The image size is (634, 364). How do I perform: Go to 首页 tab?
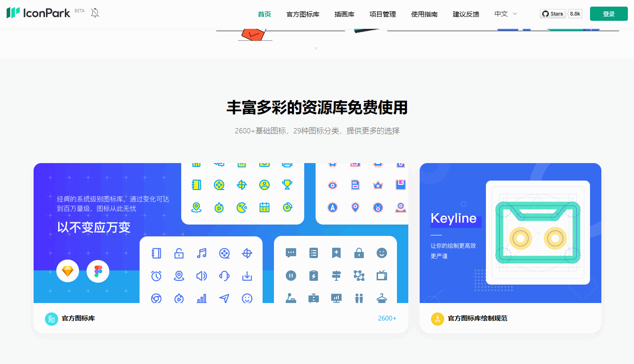pyautogui.click(x=264, y=14)
